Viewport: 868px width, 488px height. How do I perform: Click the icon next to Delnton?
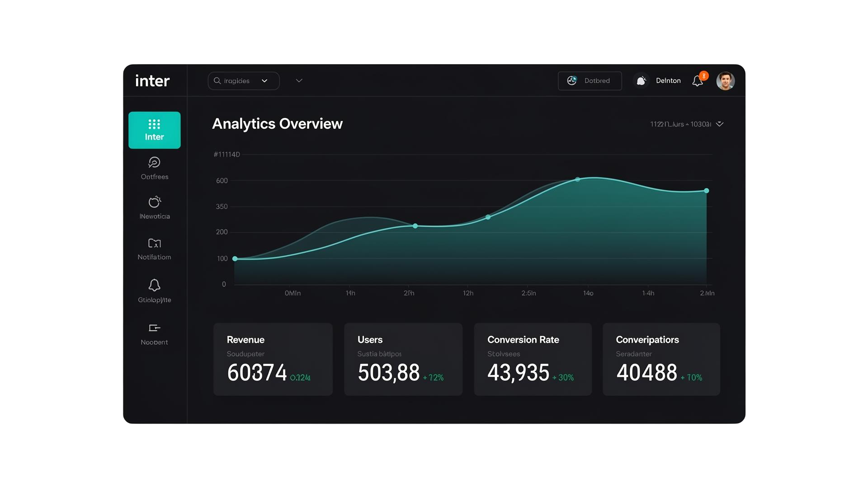click(x=641, y=81)
